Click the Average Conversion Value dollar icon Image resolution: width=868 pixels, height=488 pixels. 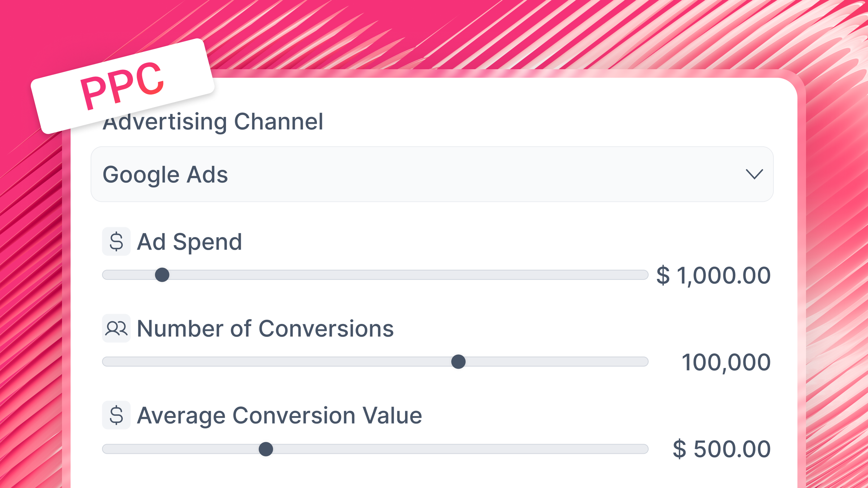(116, 415)
